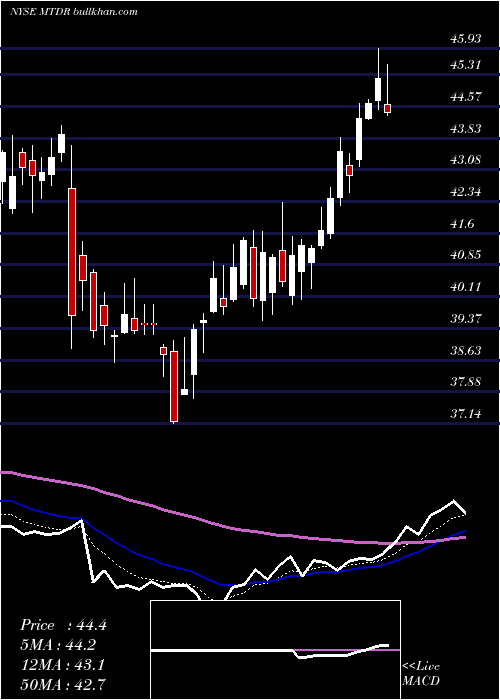This screenshot has width=500, height=700.
Task: Select the 43.83 price label
Action: click(x=466, y=129)
